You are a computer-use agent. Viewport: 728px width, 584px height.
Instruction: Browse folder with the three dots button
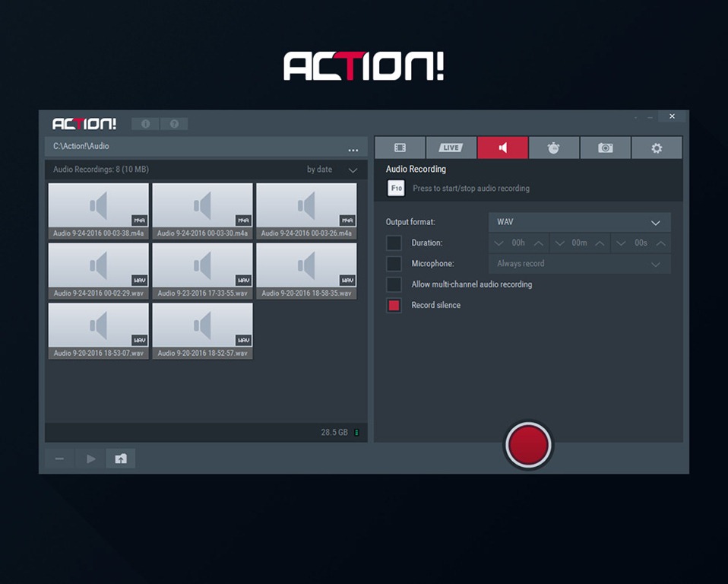point(353,149)
